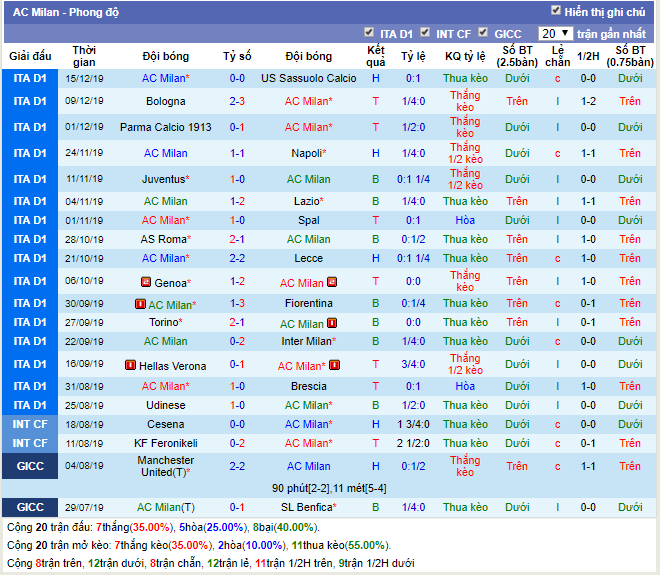Open the AS Roma team link
This screenshot has width=660, height=575.
pyautogui.click(x=166, y=239)
